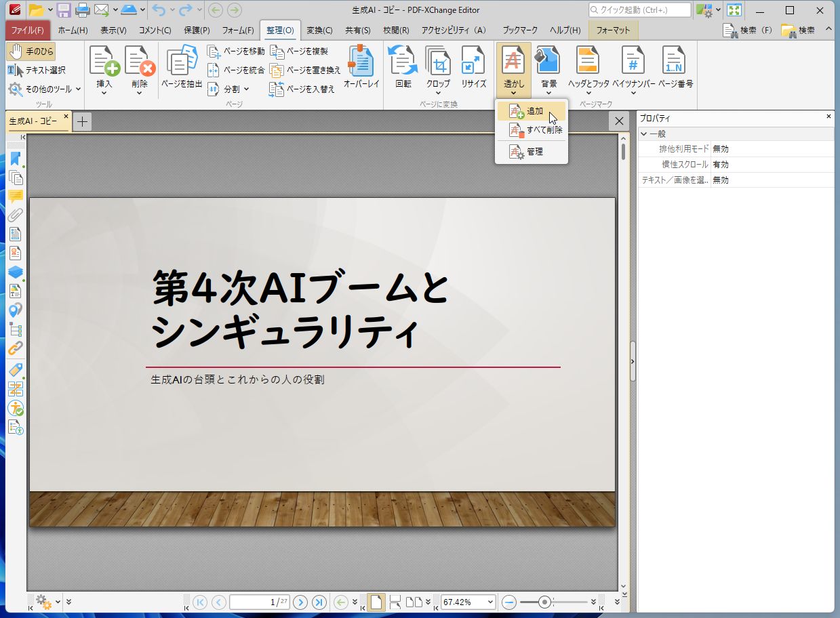The image size is (840, 618).
Task: Select the 回転 (Rotate) tool in the ribbon
Action: (401, 64)
